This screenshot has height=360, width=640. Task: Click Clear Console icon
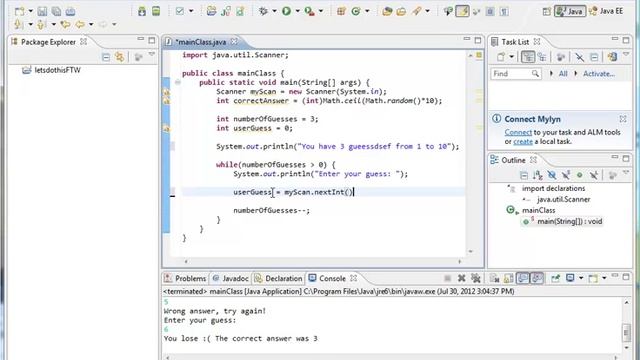pyautogui.click(x=495, y=278)
